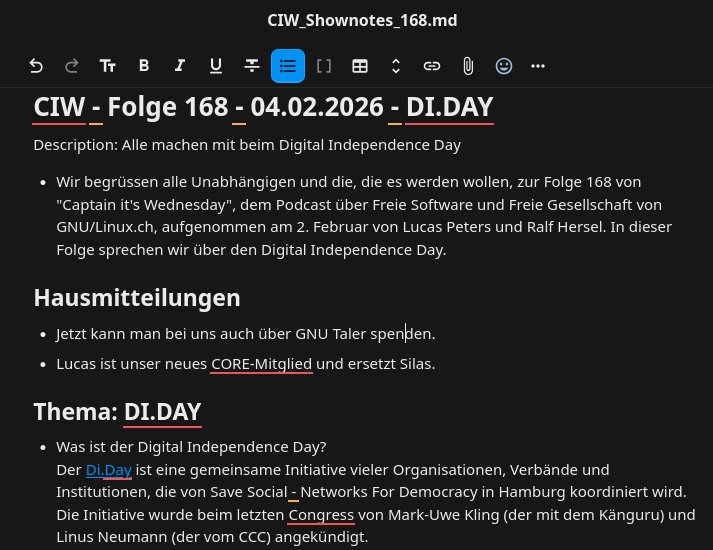Toggle bold formatting

point(144,66)
